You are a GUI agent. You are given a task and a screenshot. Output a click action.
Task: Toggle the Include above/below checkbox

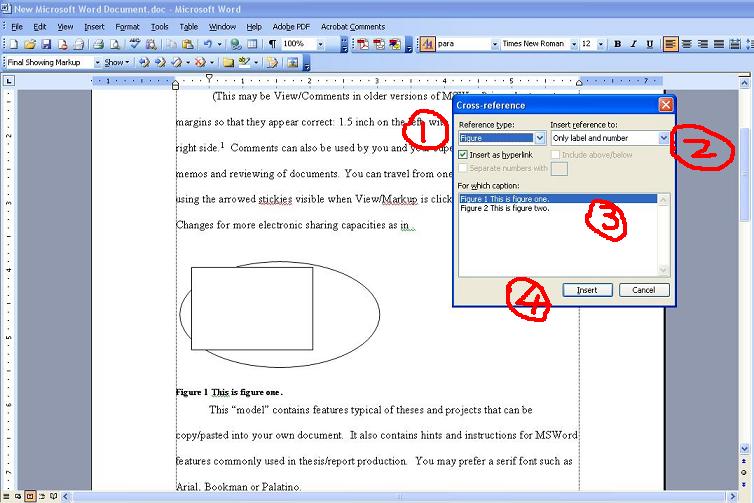[x=554, y=155]
